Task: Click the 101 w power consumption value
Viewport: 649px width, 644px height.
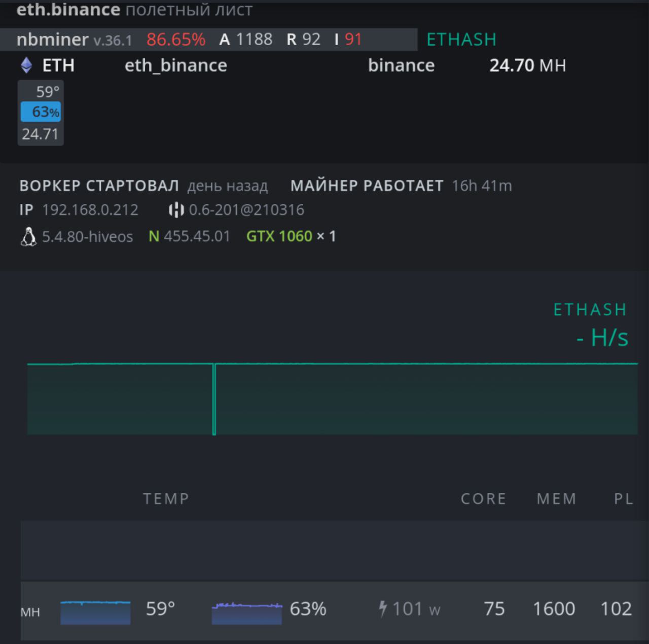Action: pyautogui.click(x=416, y=609)
